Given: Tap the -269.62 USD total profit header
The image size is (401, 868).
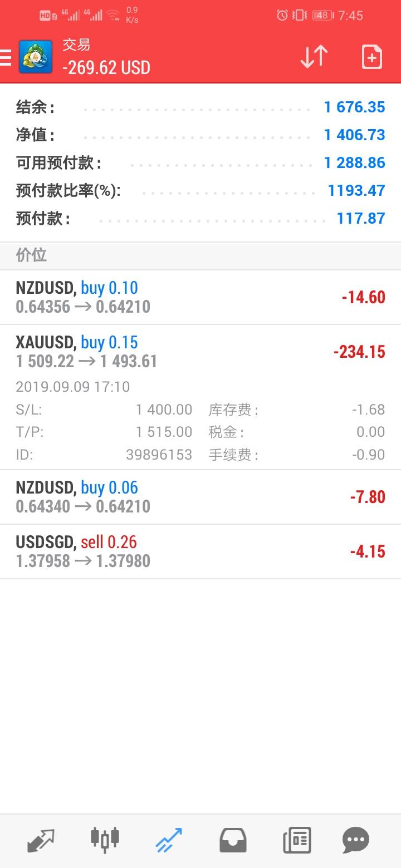Looking at the screenshot, I should point(106,68).
